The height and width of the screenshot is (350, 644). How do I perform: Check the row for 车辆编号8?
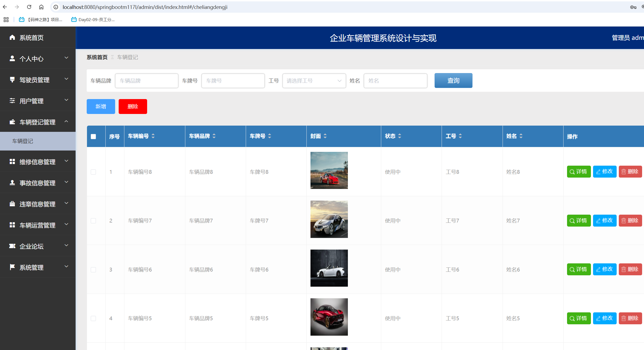pos(93,172)
